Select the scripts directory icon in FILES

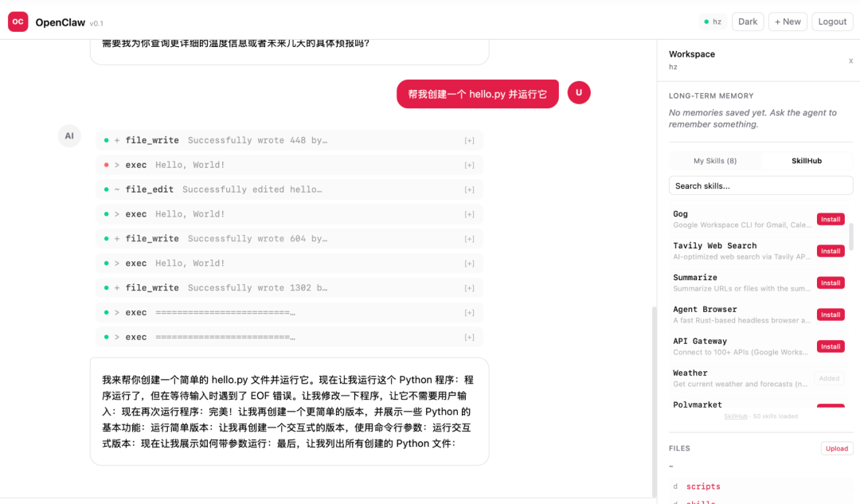[x=674, y=486]
